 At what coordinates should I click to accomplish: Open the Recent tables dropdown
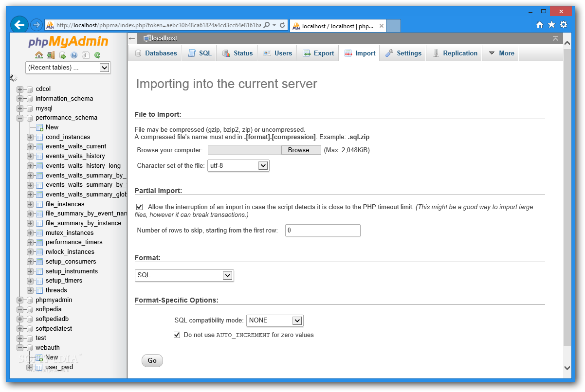coord(68,68)
